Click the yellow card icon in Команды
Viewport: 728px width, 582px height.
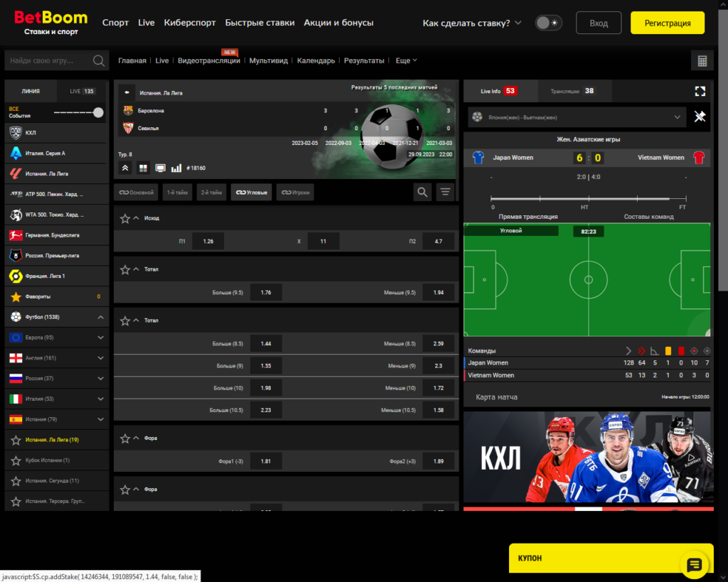668,351
